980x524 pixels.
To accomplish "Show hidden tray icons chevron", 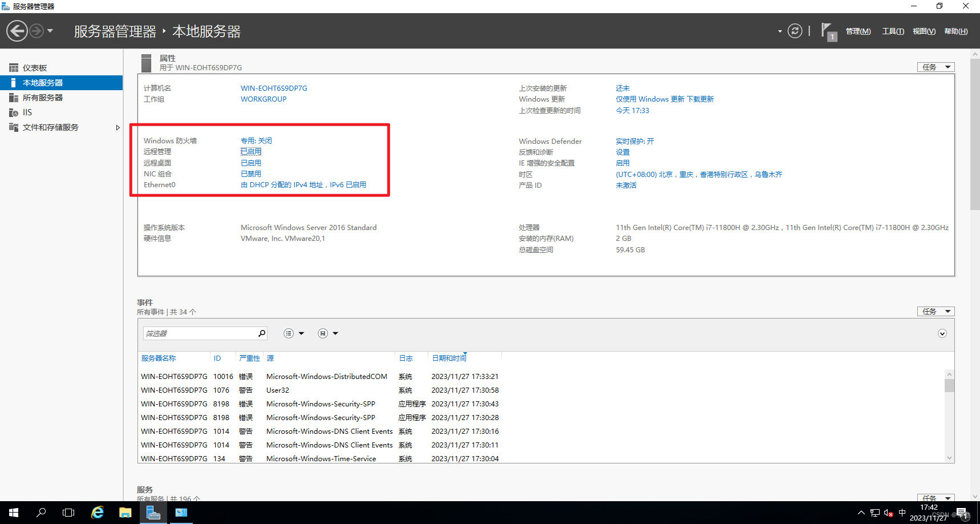I will click(x=861, y=513).
